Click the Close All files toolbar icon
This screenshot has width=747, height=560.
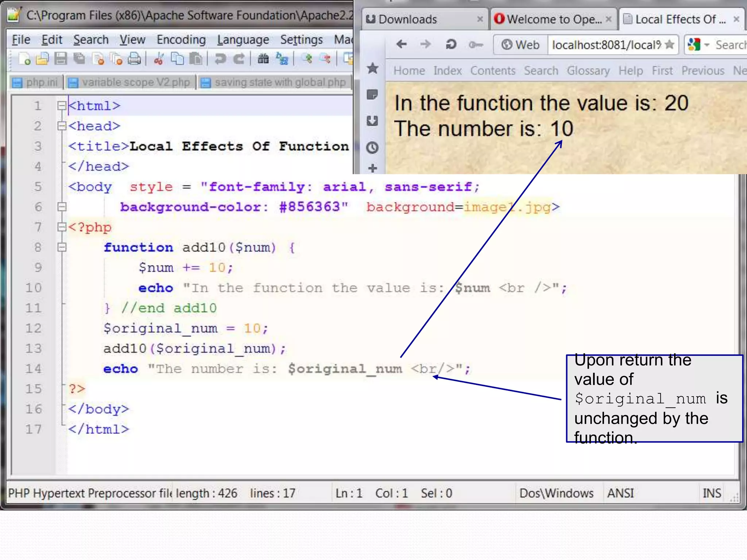(x=116, y=59)
